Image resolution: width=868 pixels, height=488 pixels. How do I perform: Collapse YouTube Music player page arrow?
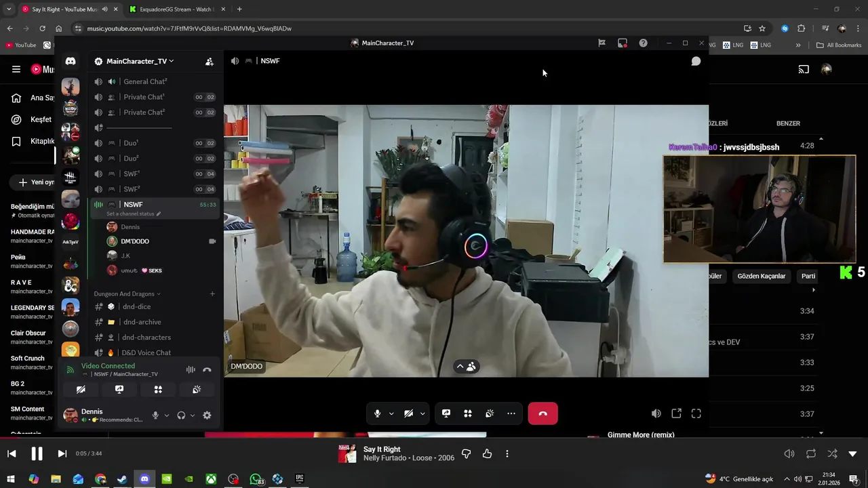tap(852, 453)
